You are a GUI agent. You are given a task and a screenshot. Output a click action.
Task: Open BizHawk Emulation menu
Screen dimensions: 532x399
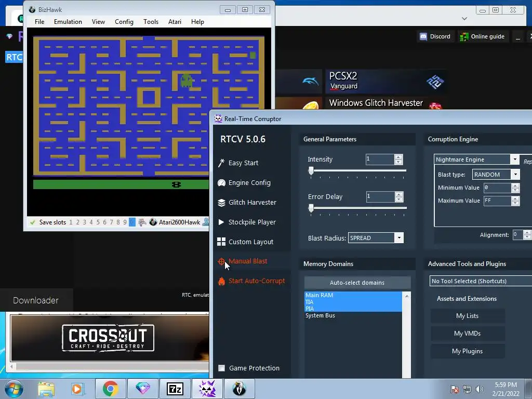click(x=68, y=22)
